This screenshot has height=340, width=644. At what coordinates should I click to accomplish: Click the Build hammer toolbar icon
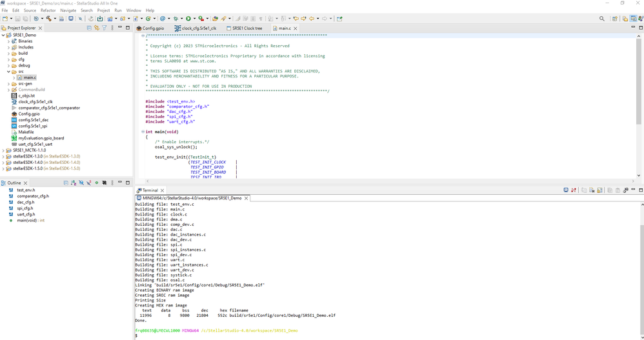[49, 19]
